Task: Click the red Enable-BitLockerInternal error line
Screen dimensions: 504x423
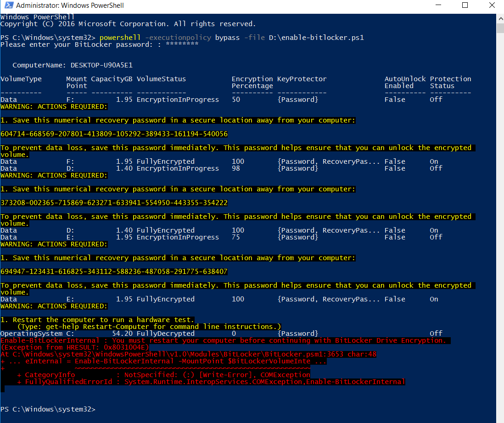Action: pyautogui.click(x=223, y=340)
